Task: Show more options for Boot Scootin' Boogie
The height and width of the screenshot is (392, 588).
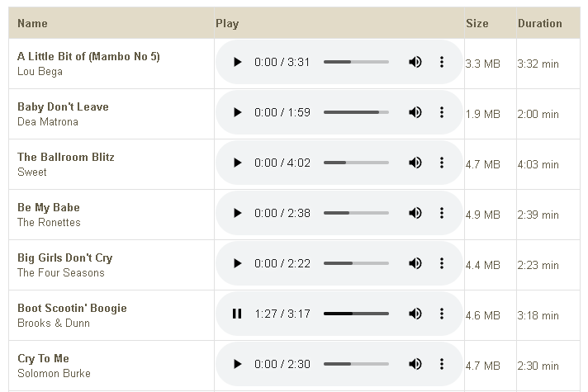Action: pyautogui.click(x=442, y=314)
